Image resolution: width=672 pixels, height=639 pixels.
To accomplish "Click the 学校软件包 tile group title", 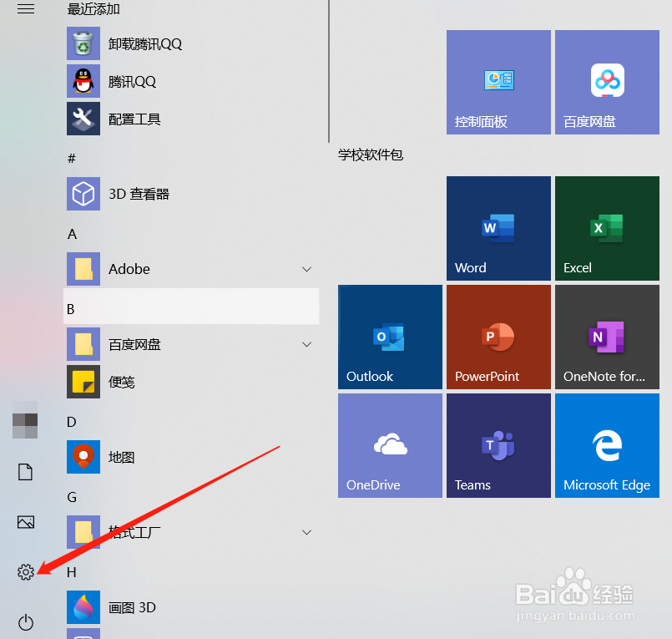I will click(371, 155).
